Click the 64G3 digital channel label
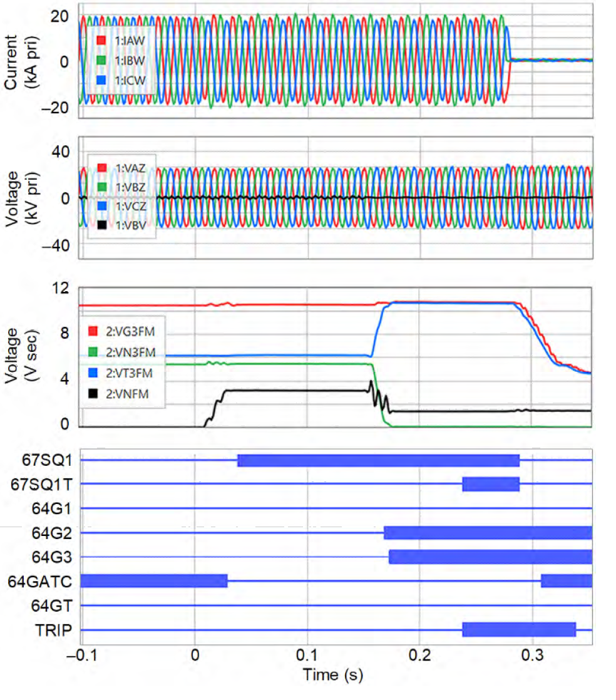Image resolution: width=616 pixels, height=700 pixels. pos(52,557)
